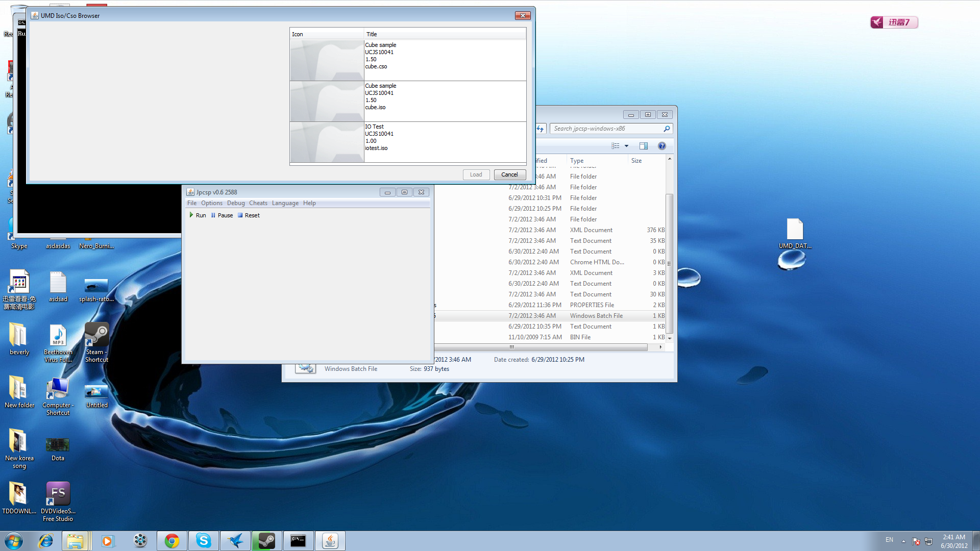Select the cube.cso entry in UMD browser
This screenshot has height=551, width=980.
[x=407, y=60]
